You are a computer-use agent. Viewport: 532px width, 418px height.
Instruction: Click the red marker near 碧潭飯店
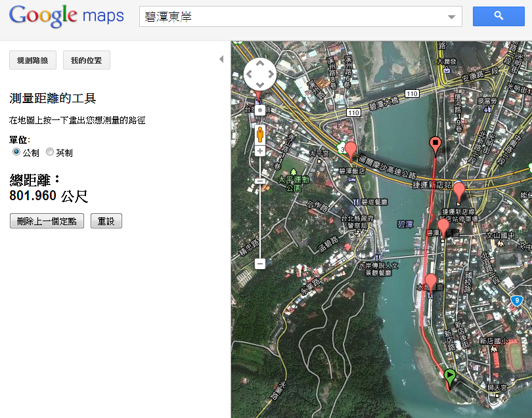click(x=351, y=151)
